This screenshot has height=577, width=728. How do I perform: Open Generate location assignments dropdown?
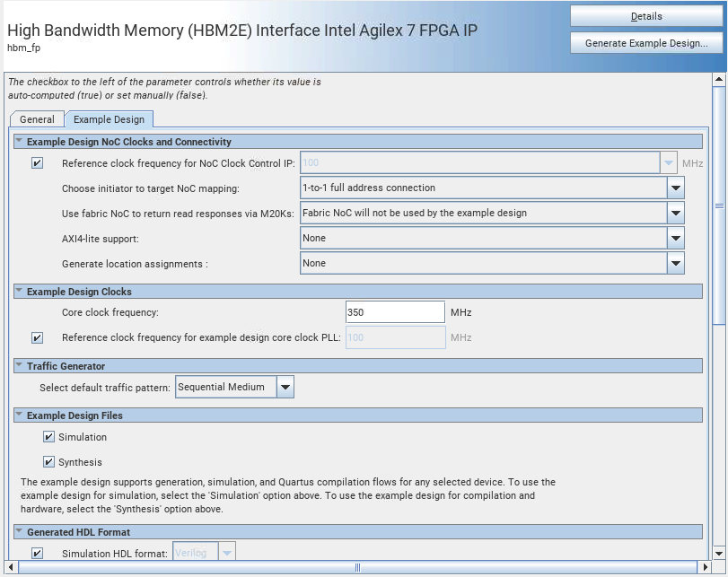pos(675,264)
